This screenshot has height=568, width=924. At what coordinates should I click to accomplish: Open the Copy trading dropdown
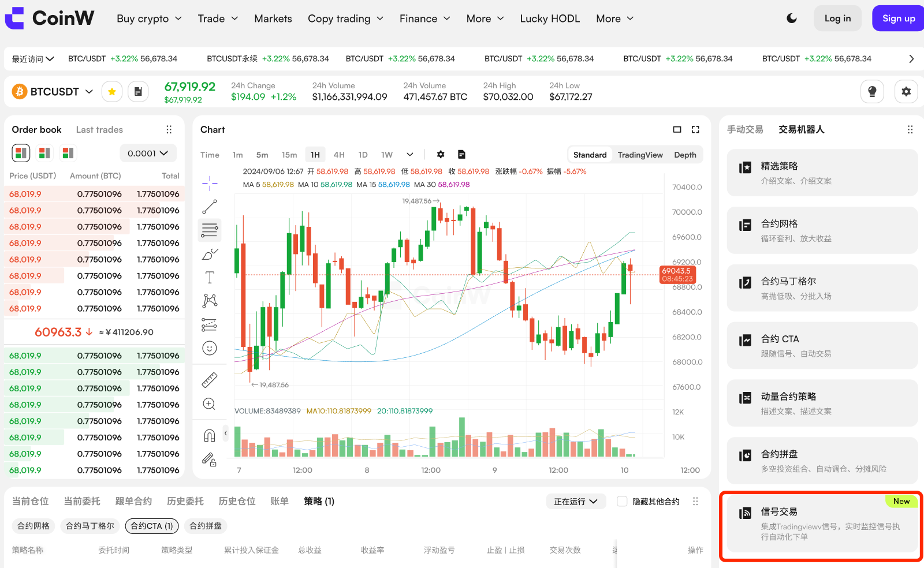click(345, 18)
